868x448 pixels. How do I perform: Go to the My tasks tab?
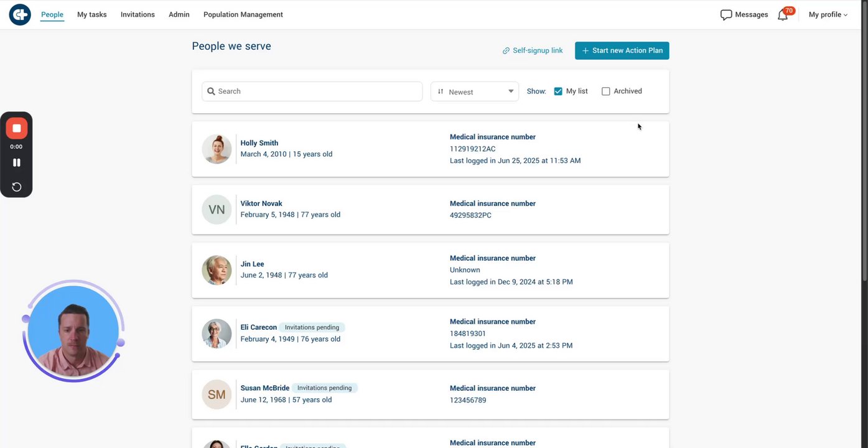pos(92,15)
